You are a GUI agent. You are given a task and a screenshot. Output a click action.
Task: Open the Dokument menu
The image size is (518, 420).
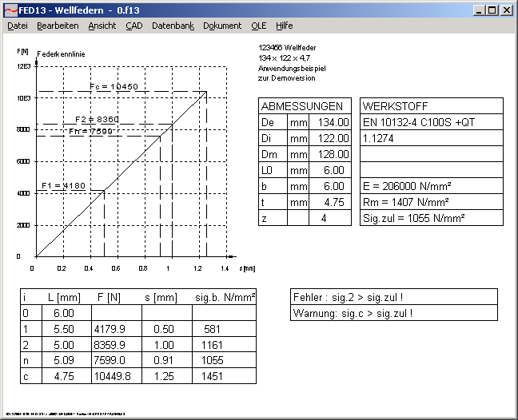(x=222, y=26)
